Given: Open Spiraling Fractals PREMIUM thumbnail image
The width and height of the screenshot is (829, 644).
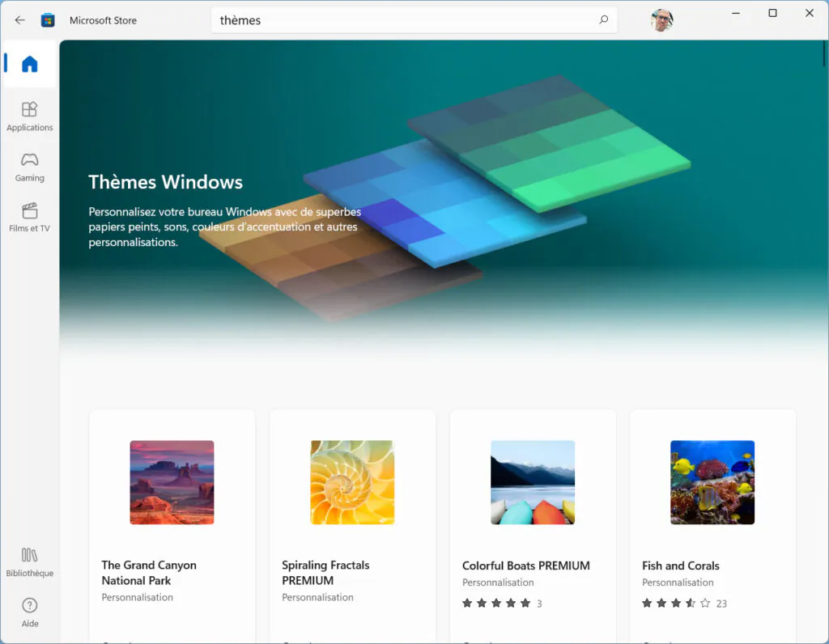Looking at the screenshot, I should pyautogui.click(x=352, y=482).
